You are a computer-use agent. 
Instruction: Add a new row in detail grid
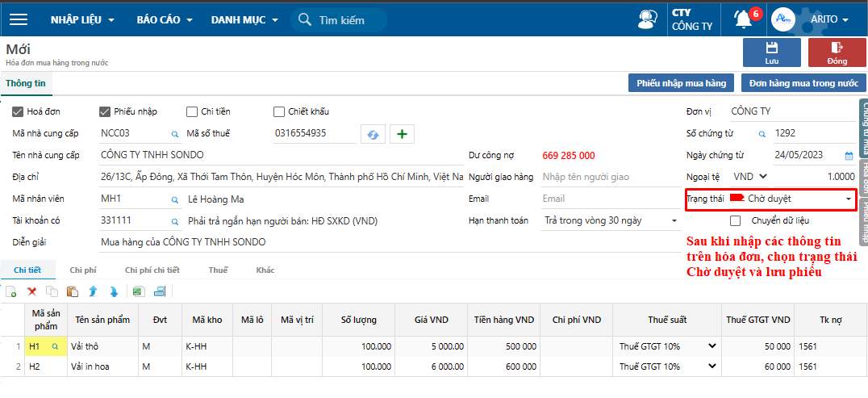(x=11, y=291)
